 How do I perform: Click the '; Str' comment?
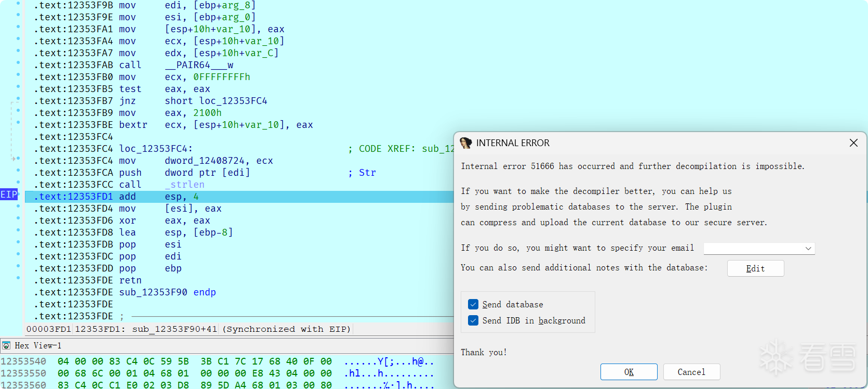point(362,173)
